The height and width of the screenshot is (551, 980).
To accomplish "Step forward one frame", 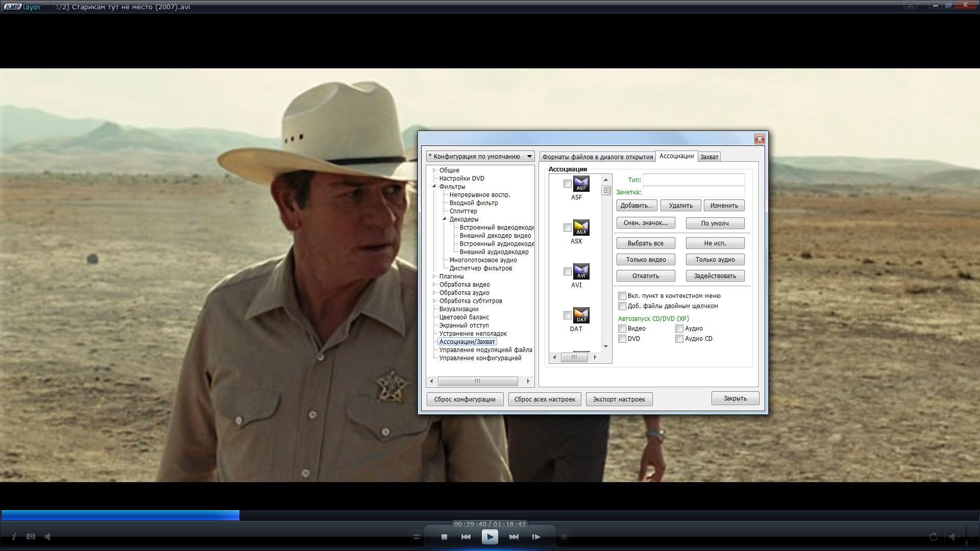I will click(536, 537).
